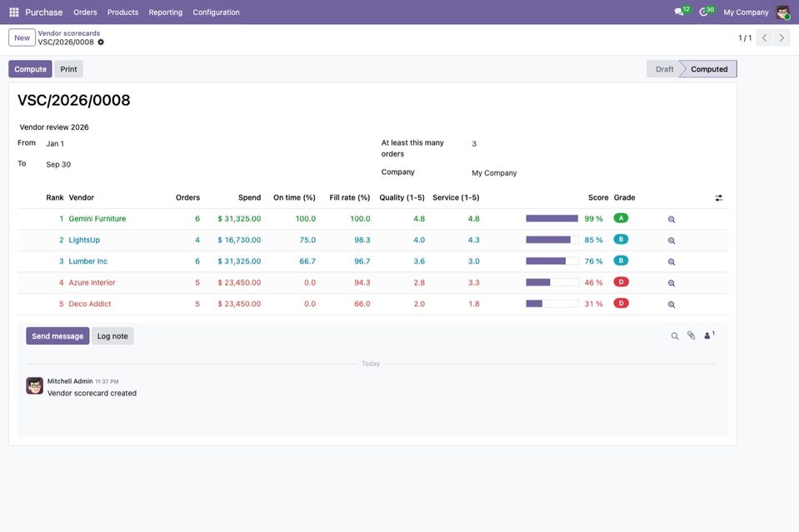Click the From date field
This screenshot has width=799, height=532.
pos(55,143)
